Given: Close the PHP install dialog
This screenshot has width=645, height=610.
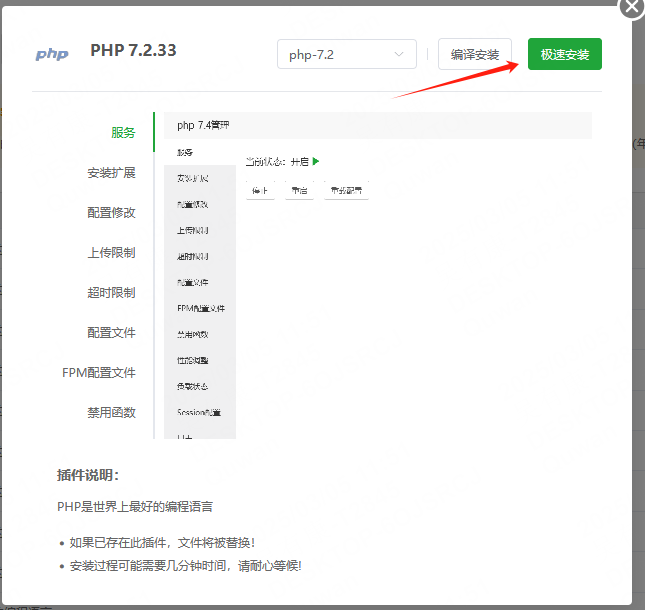Looking at the screenshot, I should click(632, 7).
